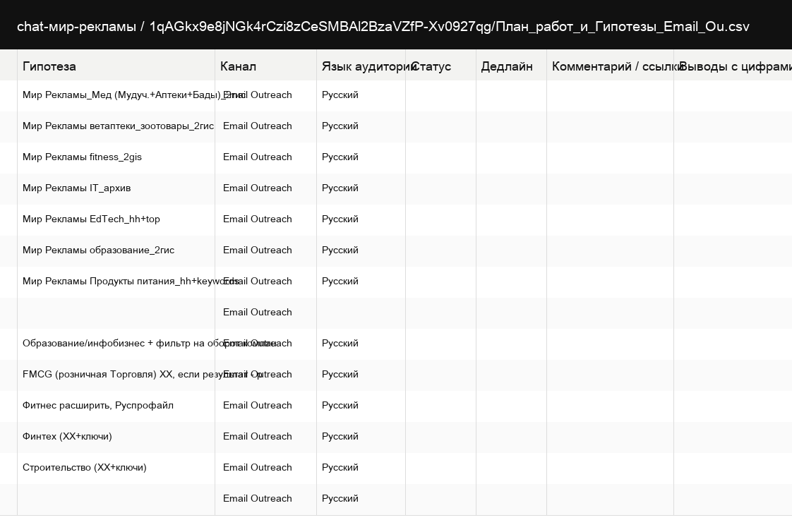Click the Выводы с цифрами column header
The width and height of the screenshot is (792, 532).
pyautogui.click(x=733, y=66)
